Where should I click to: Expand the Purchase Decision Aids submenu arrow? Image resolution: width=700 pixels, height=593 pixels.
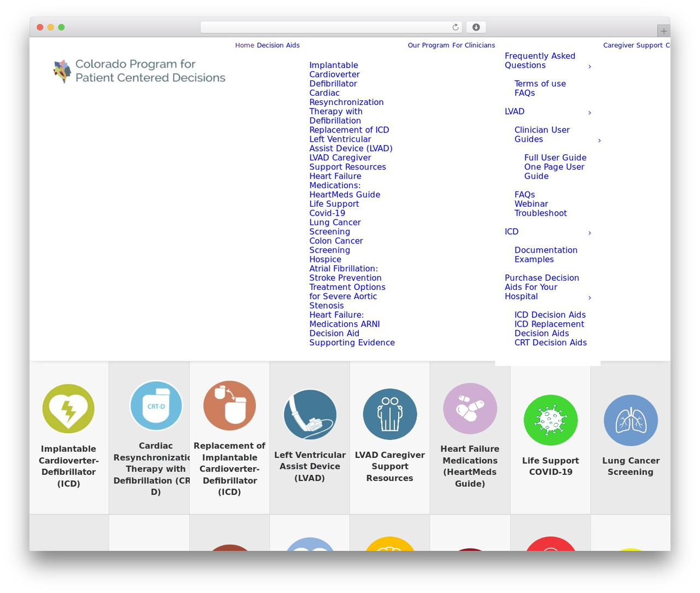590,298
